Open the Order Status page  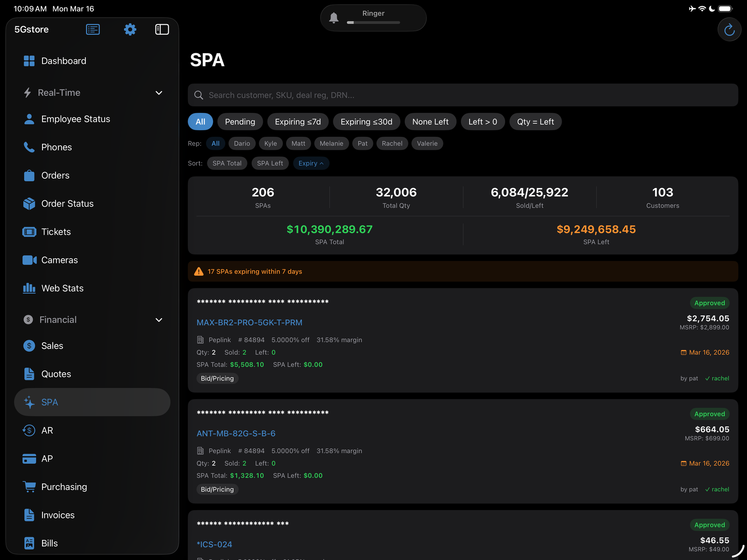[67, 203]
